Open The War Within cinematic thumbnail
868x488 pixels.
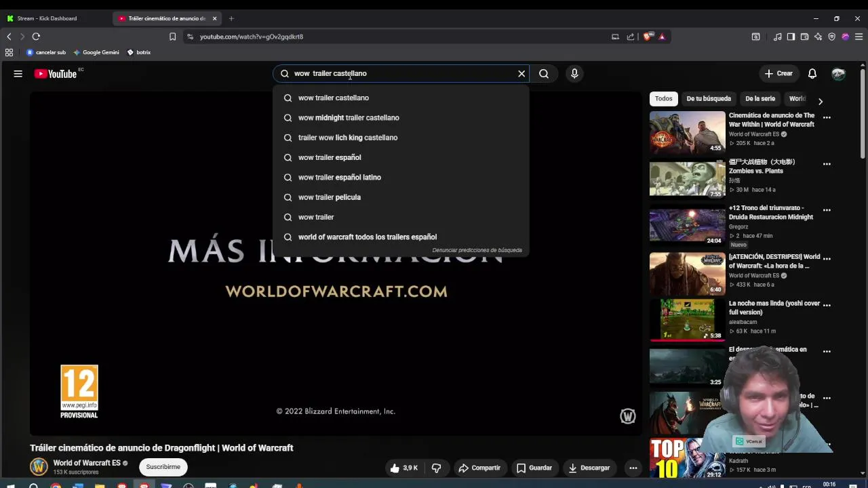(x=687, y=133)
